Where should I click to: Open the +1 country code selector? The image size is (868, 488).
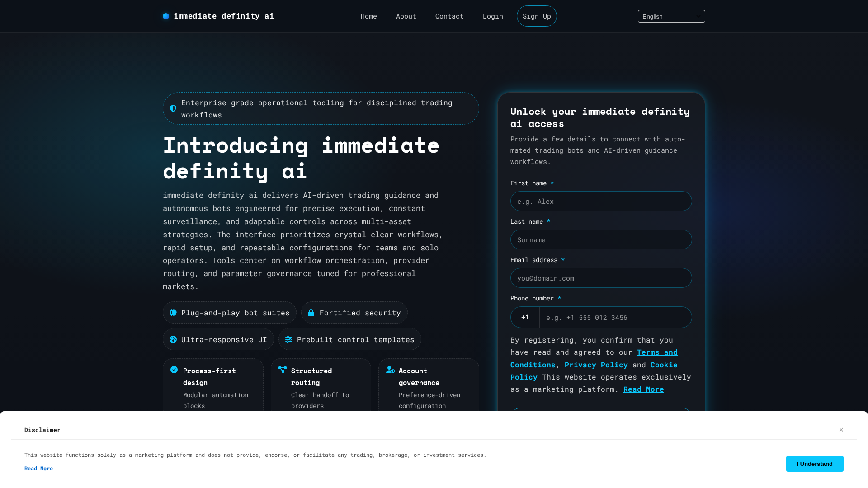click(525, 317)
